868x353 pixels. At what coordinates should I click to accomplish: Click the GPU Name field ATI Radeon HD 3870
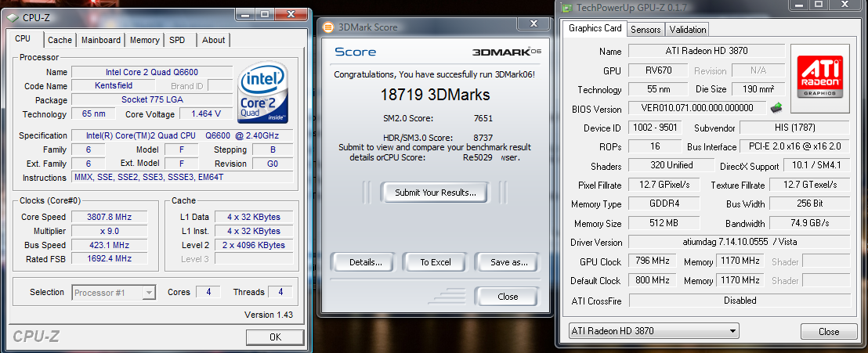707,51
